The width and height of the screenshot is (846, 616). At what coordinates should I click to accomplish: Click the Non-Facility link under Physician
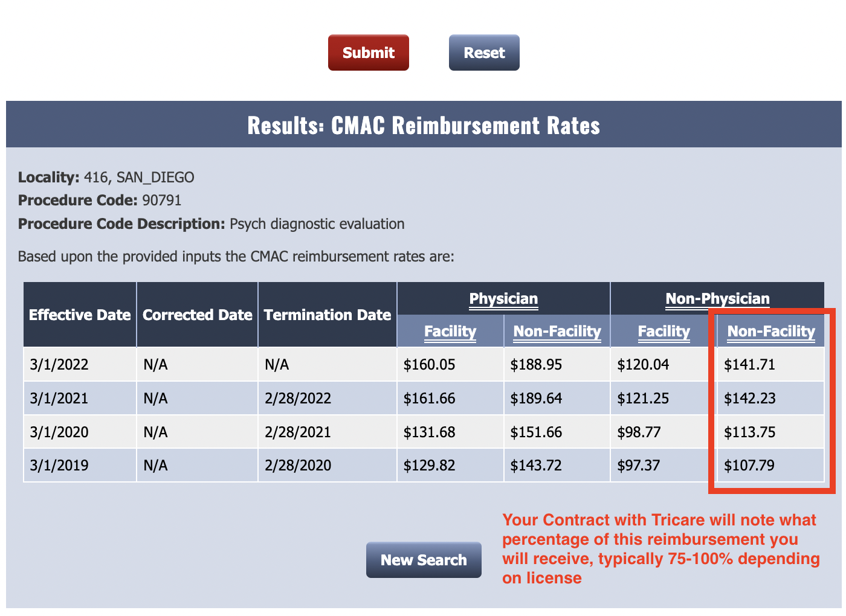pos(557,332)
